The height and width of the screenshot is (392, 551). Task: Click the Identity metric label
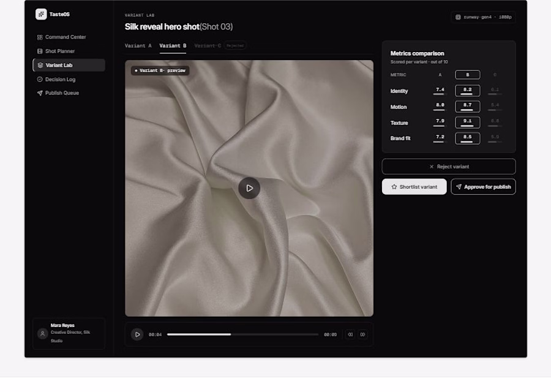click(x=399, y=91)
